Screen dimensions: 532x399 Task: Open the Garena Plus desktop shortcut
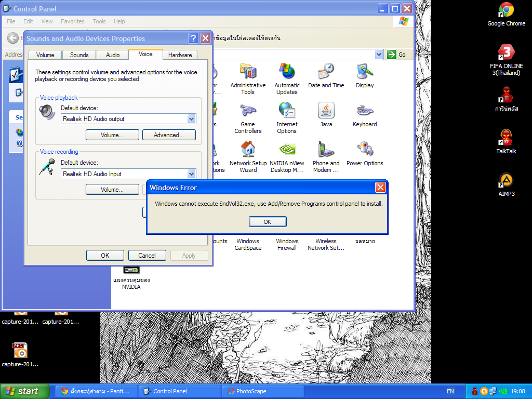(506, 99)
